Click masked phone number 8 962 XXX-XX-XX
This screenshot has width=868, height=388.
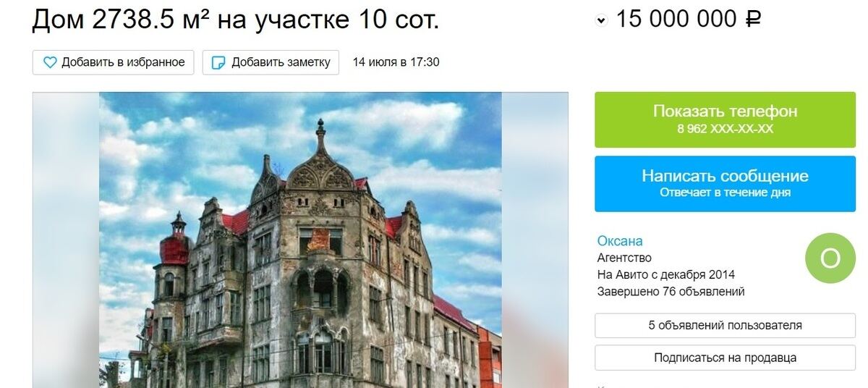coord(725,130)
